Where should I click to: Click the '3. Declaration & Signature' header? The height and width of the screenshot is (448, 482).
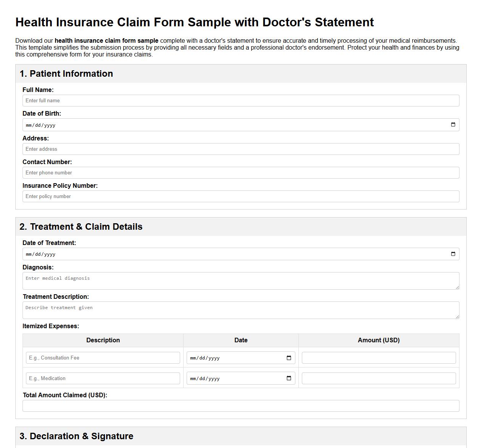[77, 436]
